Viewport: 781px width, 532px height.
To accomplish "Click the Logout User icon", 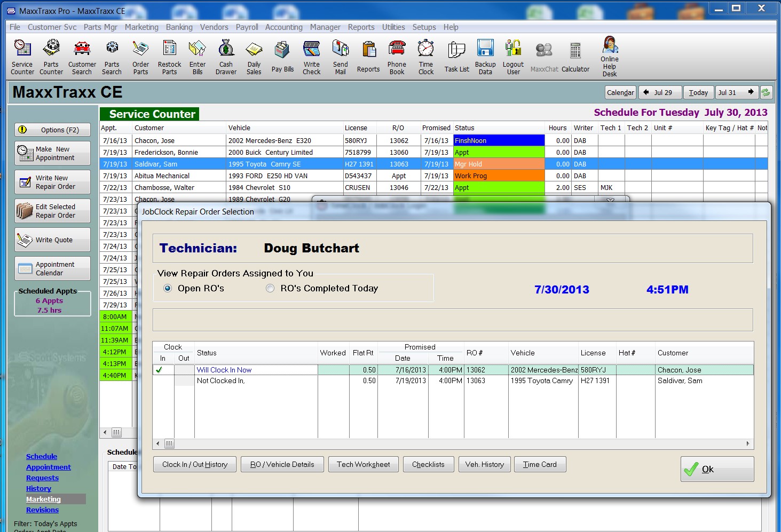I will (514, 57).
